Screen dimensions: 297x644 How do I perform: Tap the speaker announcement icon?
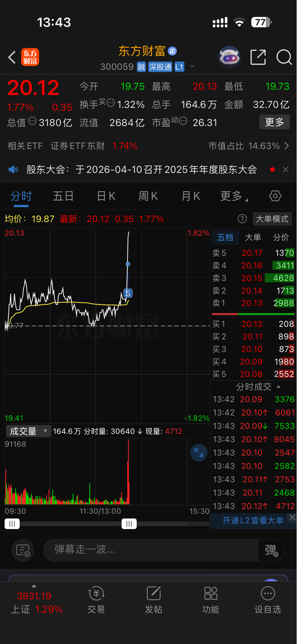tap(14, 169)
